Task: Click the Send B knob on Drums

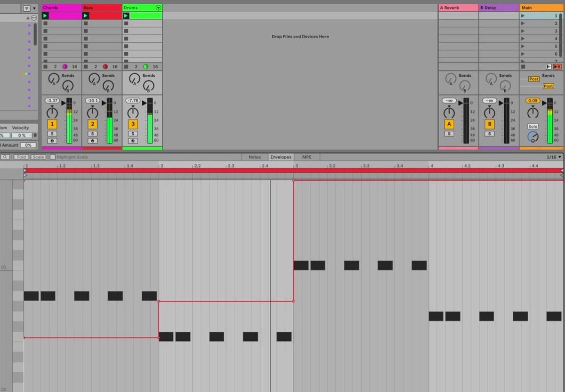Action: tap(149, 86)
